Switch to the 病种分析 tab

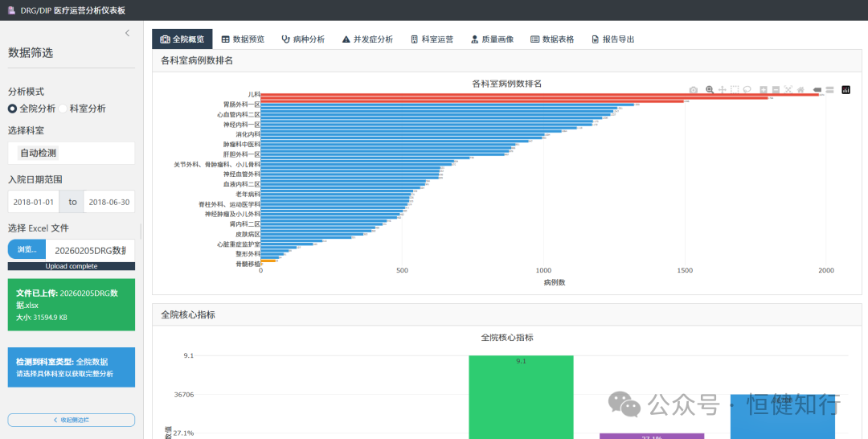click(303, 39)
